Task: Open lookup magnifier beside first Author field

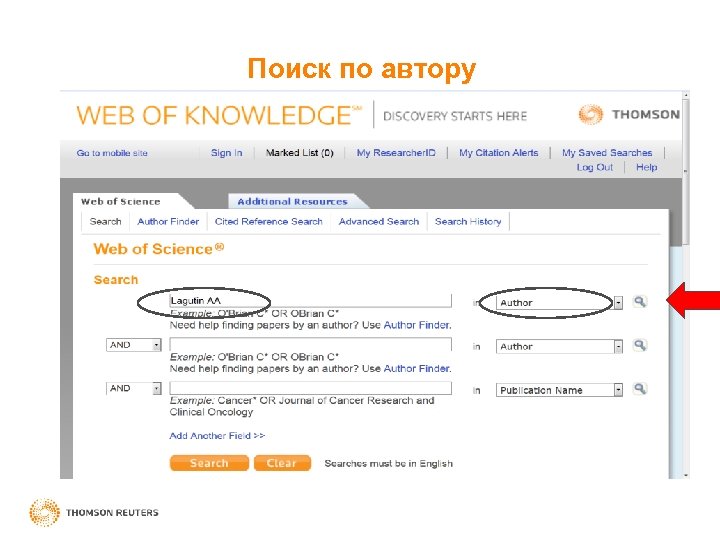Action: tap(640, 302)
